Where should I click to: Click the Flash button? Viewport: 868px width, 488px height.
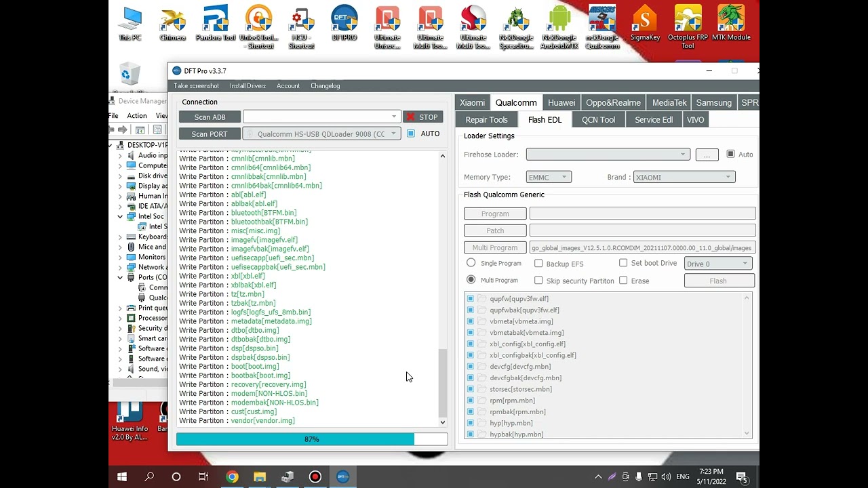[718, 281]
